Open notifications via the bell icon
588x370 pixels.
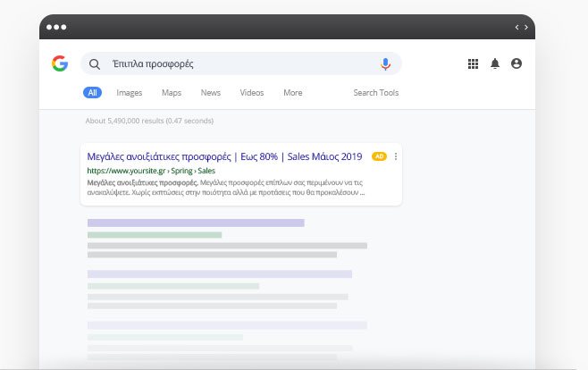(x=495, y=64)
